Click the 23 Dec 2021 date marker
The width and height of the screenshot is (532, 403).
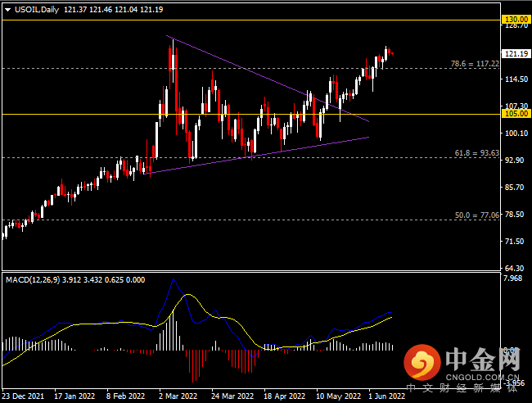point(23,396)
